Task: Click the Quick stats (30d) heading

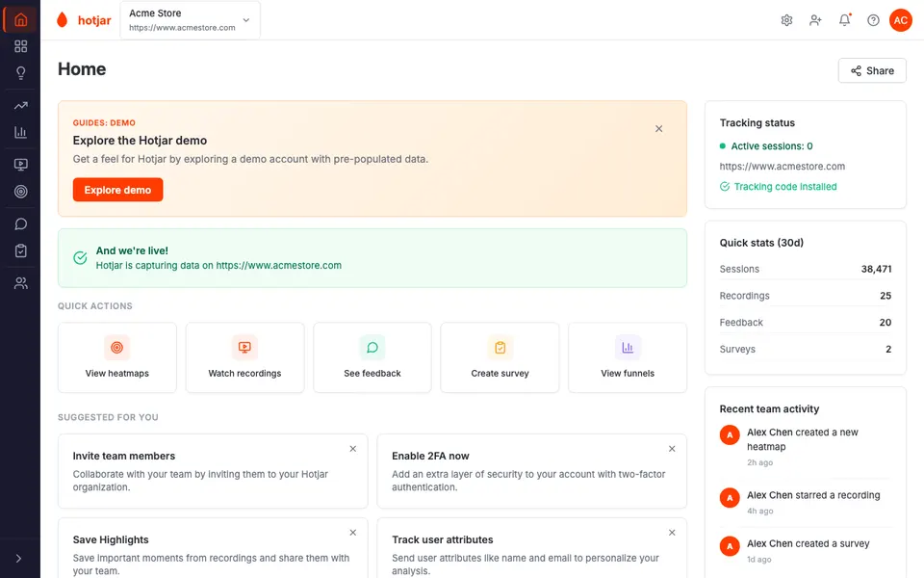Action: coord(761,243)
